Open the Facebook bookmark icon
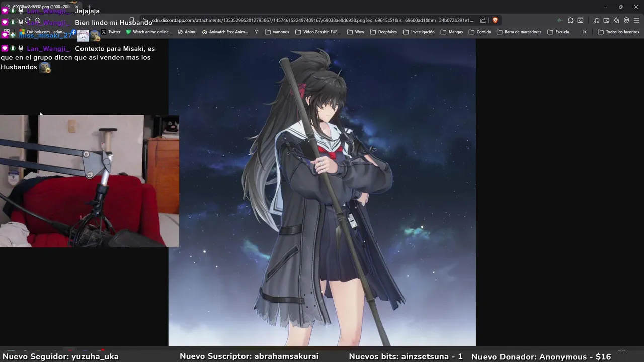Image resolution: width=644 pixels, height=362 pixels. pos(74,32)
